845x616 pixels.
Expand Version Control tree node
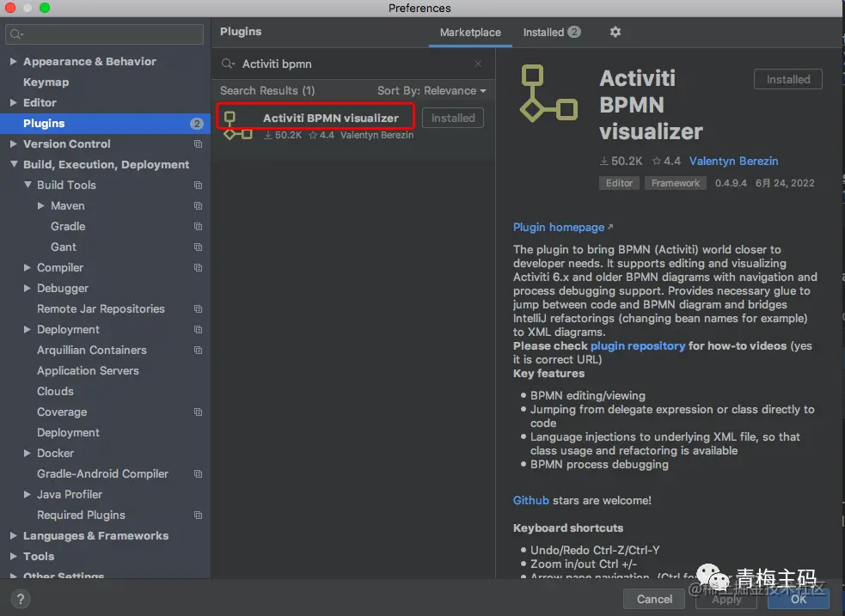coord(14,143)
